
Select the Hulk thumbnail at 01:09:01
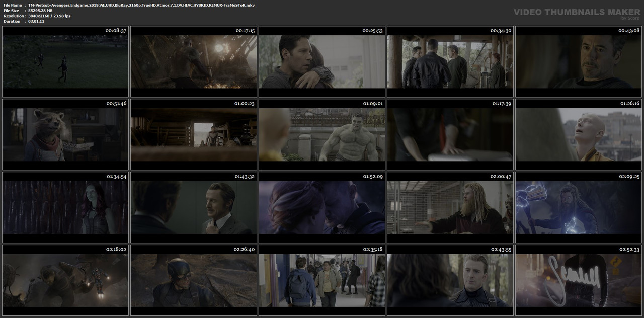pyautogui.click(x=322, y=134)
